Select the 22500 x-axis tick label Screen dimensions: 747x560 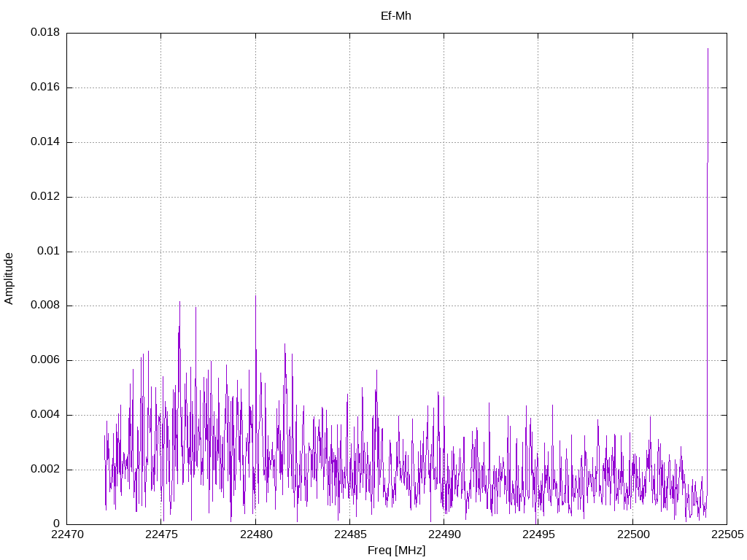632,535
